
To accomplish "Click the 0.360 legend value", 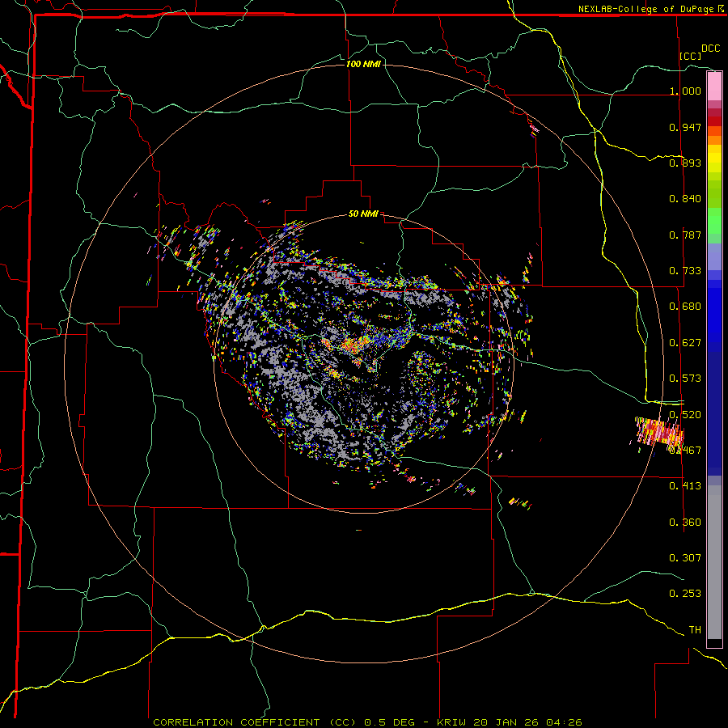I will coord(685,523).
